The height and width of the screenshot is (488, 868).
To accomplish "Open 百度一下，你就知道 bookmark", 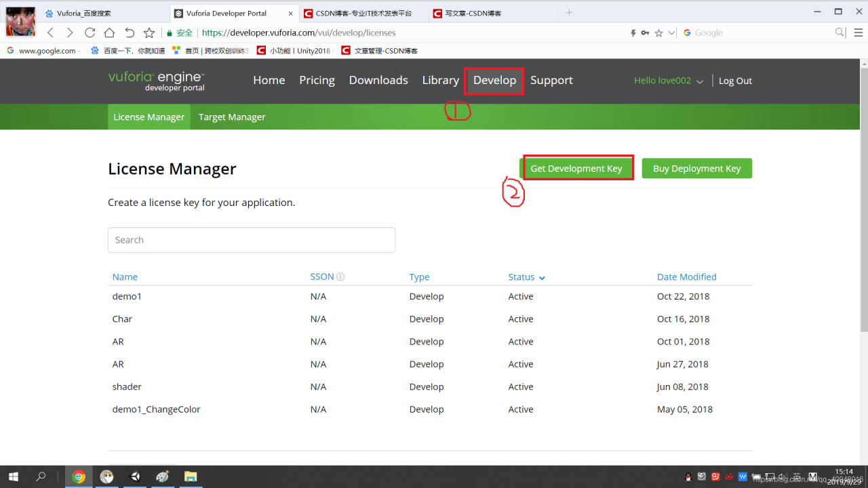I will coord(127,51).
